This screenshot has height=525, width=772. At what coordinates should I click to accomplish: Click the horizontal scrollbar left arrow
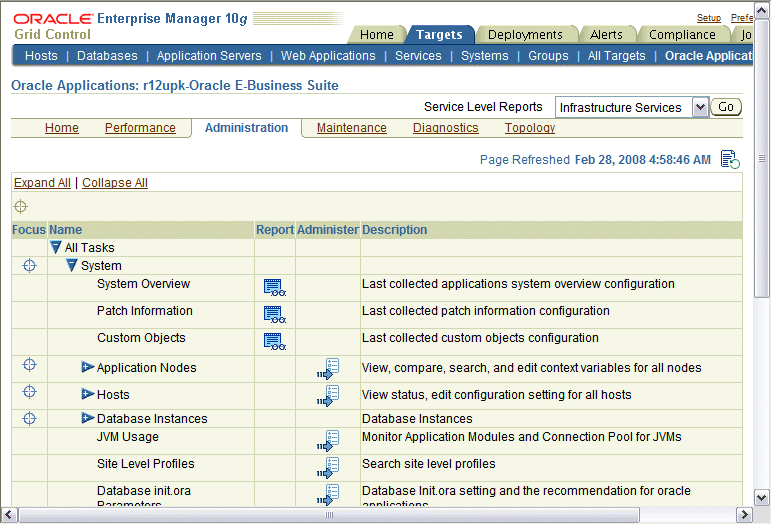pos(9,515)
